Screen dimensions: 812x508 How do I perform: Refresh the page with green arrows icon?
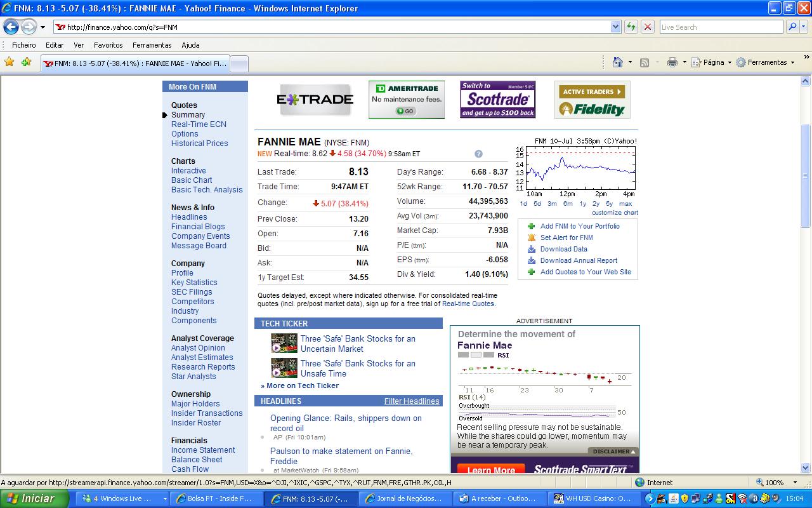[x=631, y=27]
